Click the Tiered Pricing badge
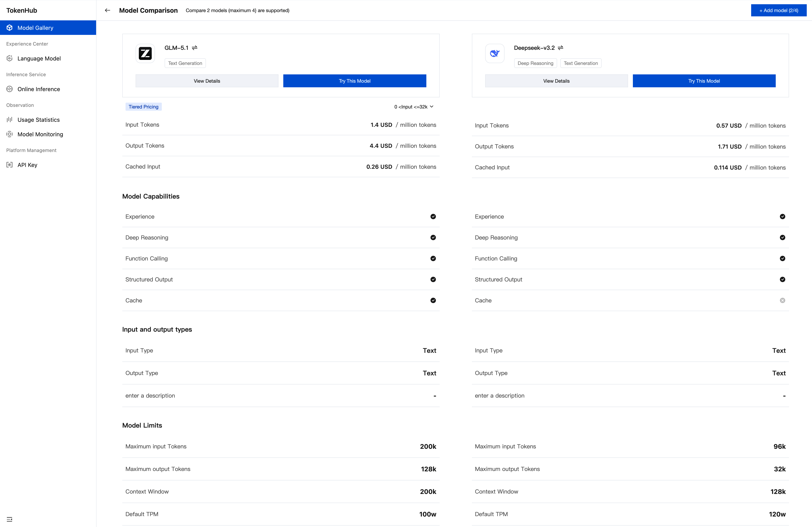This screenshot has width=812, height=527. click(x=143, y=107)
